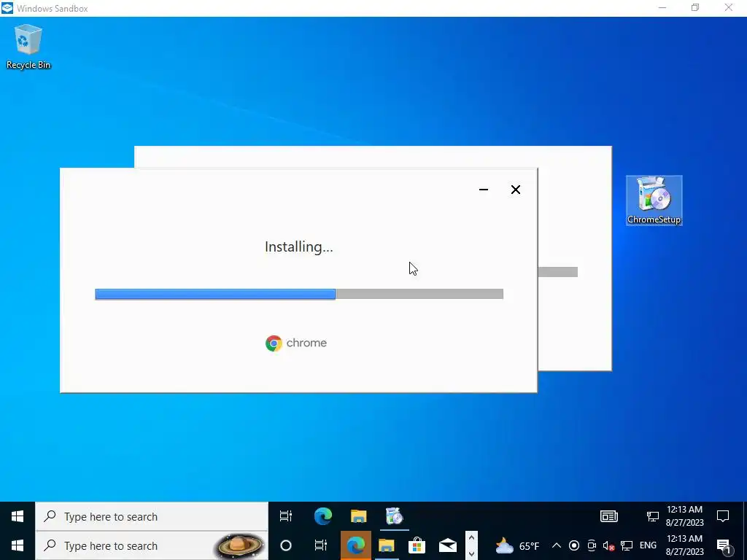747x560 pixels.
Task: Click the Windows Sandbox title bar icon
Action: click(x=7, y=8)
